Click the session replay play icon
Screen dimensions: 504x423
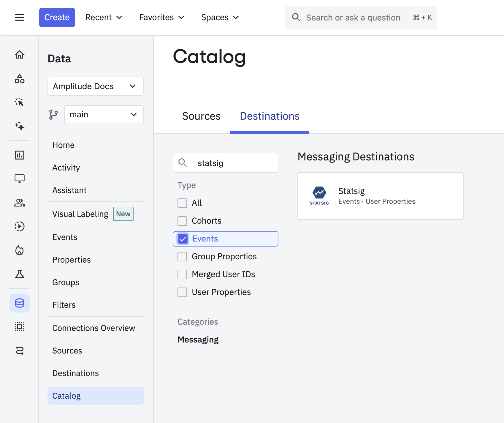tap(19, 226)
